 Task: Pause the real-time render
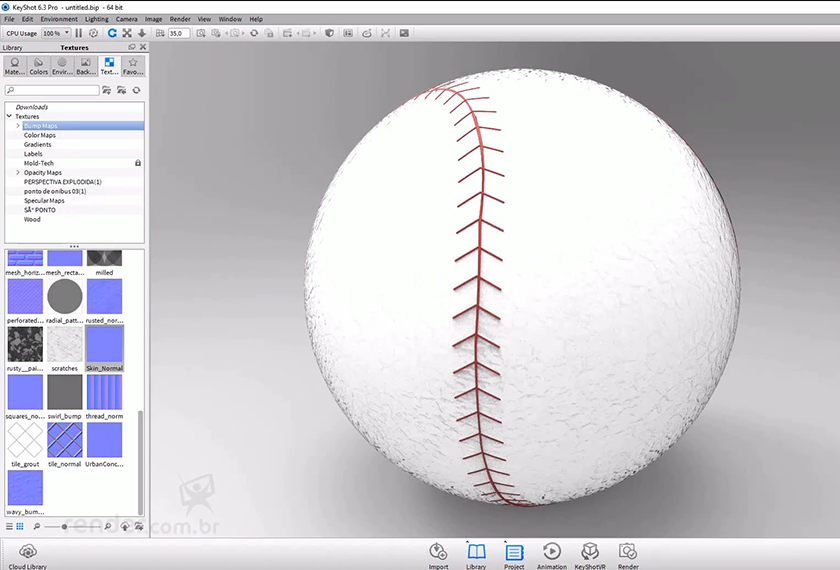point(79,33)
